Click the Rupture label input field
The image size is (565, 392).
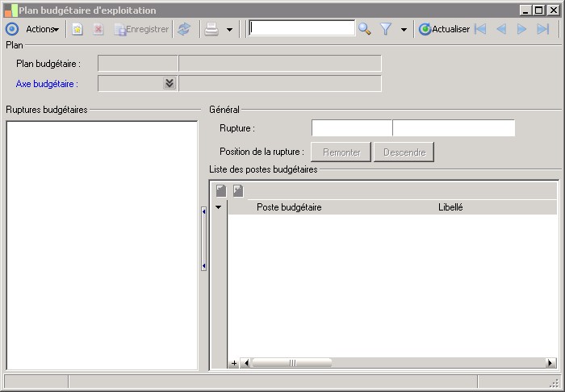click(454, 127)
